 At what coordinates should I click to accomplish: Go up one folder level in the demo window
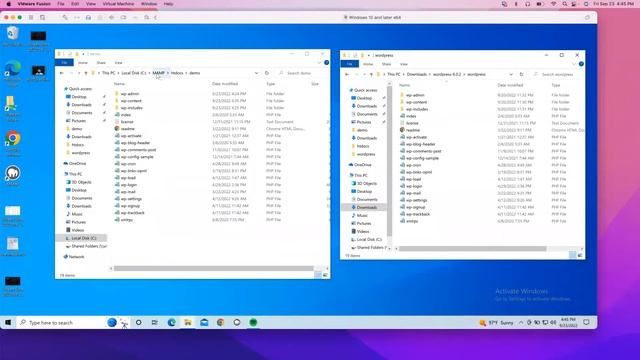click(x=86, y=73)
